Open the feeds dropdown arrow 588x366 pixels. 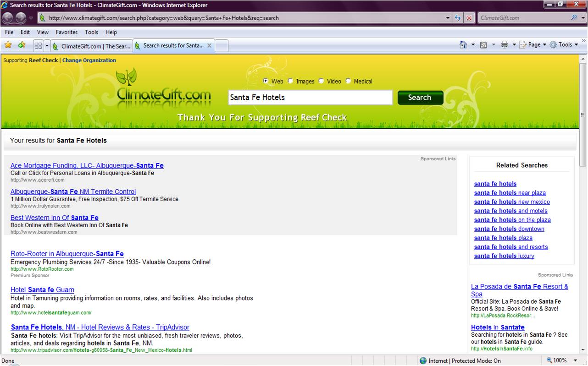pos(494,45)
